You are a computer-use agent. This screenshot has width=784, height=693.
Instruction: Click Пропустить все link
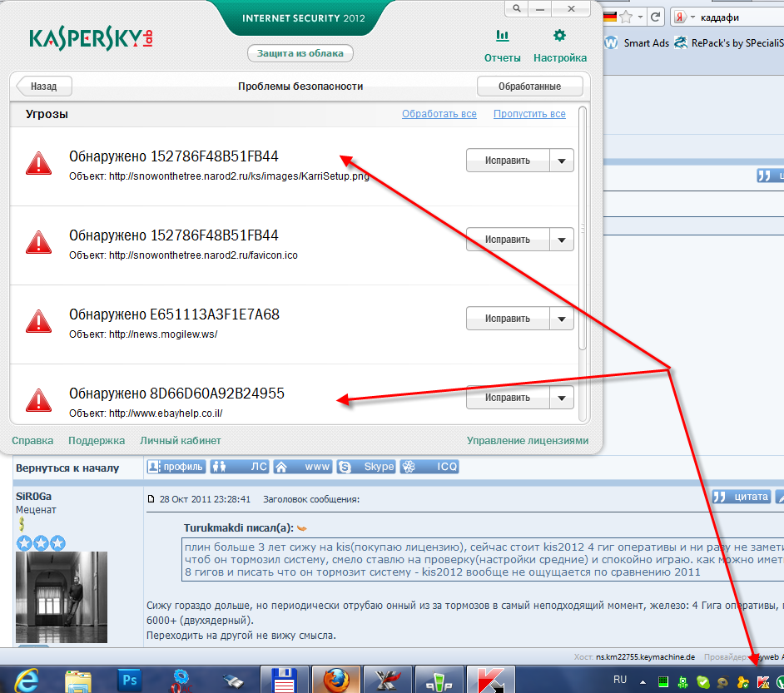[529, 114]
